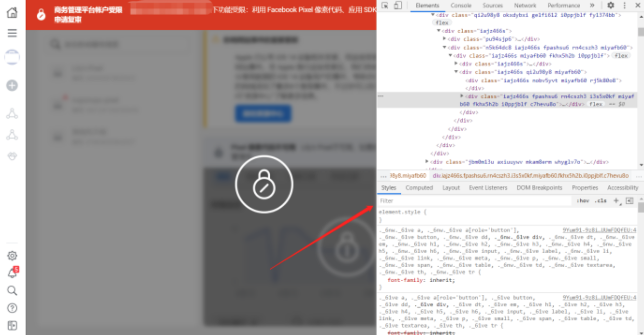Expand the pu94sjp6 div node

pos(445,39)
